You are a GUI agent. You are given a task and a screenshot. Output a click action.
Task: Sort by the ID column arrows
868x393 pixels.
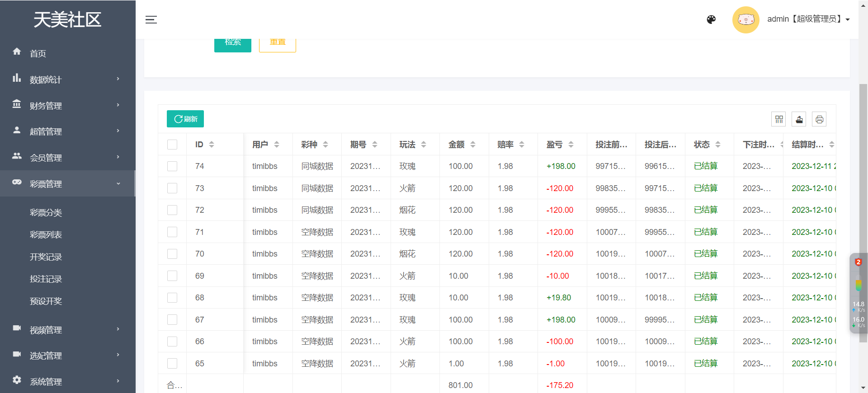click(x=212, y=145)
